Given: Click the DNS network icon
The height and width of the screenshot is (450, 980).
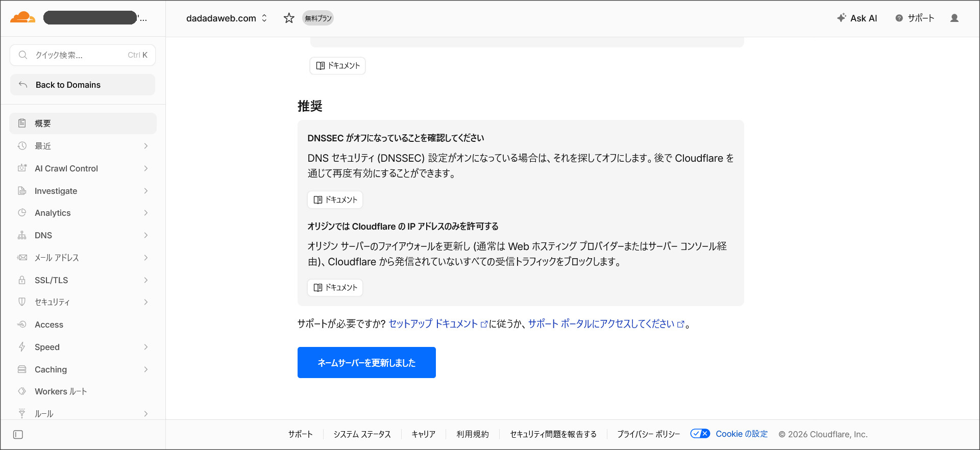Looking at the screenshot, I should (22, 235).
